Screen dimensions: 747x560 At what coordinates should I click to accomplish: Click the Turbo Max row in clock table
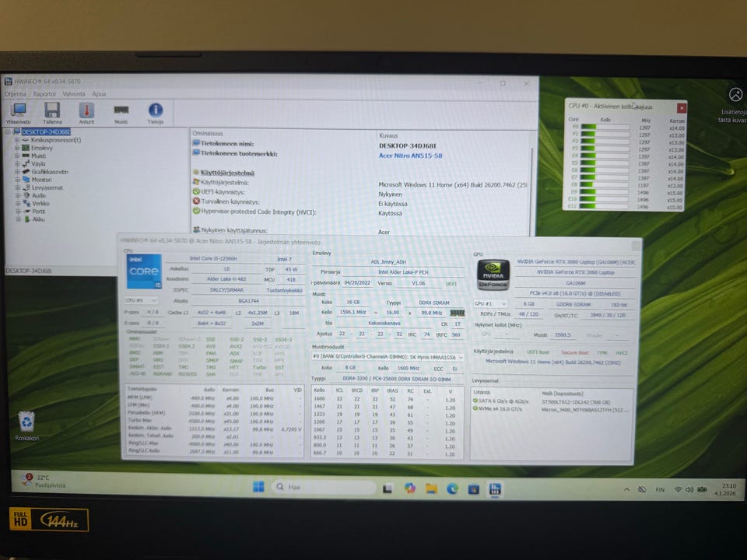pos(214,421)
